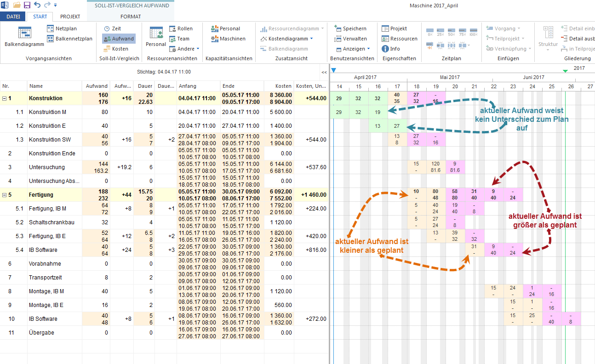The width and height of the screenshot is (595, 364).
Task: Switch to the PROJEKT tab
Action: (x=70, y=17)
